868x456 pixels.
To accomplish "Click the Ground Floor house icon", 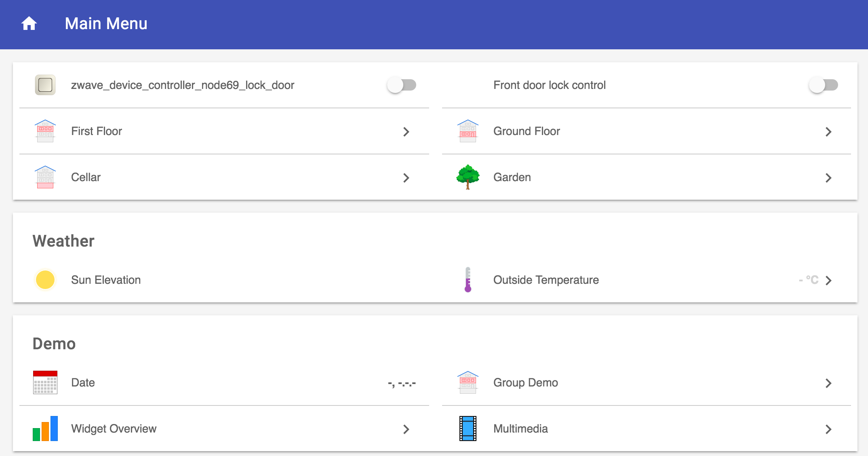I will [x=468, y=131].
